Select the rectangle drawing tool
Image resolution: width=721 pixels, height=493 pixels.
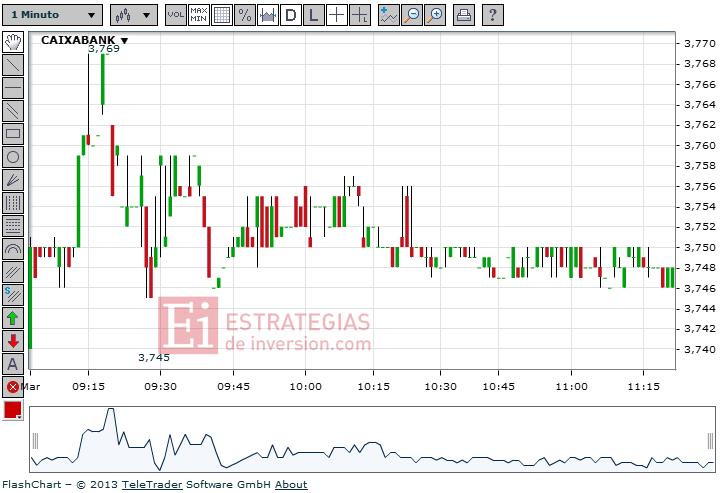click(x=13, y=134)
